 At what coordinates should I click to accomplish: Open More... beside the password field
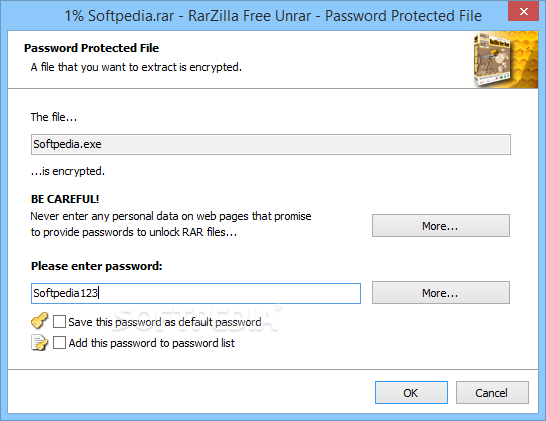pyautogui.click(x=440, y=293)
